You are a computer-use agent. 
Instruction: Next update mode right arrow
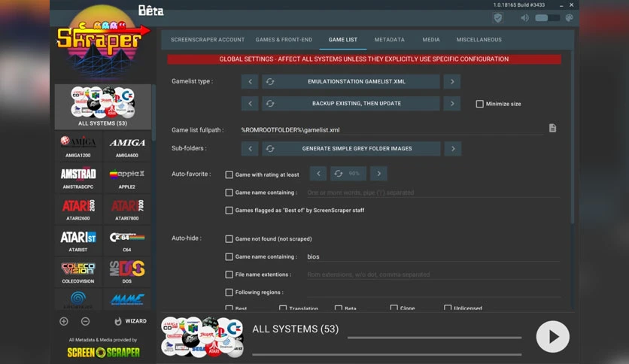tap(452, 104)
